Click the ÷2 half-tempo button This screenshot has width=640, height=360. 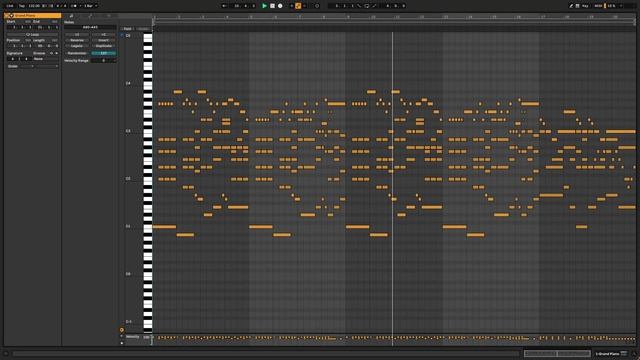point(77,35)
